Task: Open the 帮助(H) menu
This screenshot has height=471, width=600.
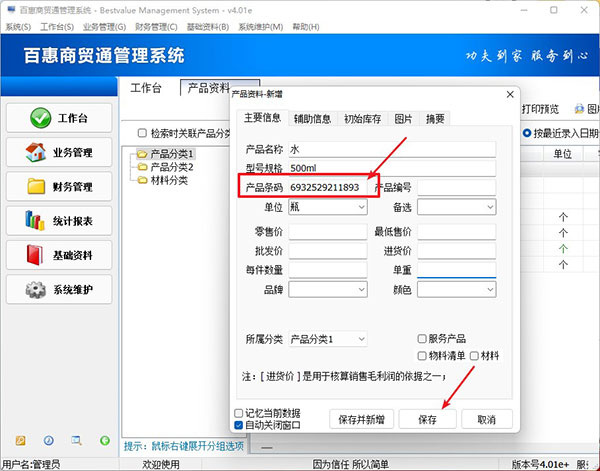Action: (306, 27)
